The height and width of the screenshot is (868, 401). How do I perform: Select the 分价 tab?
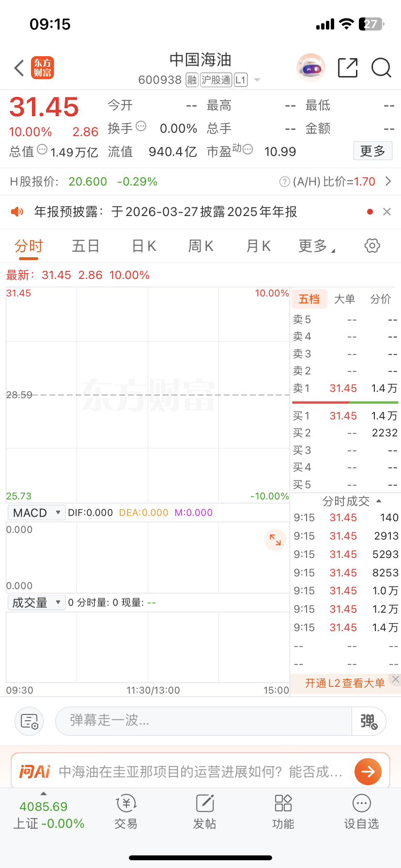[380, 299]
